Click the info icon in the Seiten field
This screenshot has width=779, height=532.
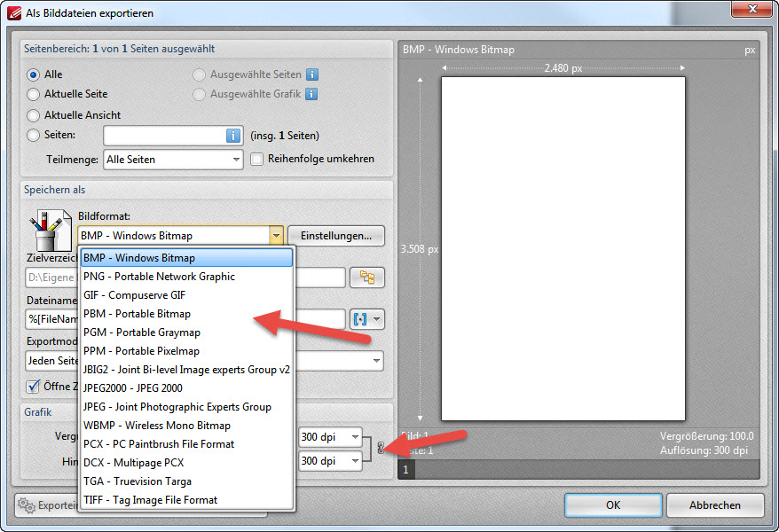click(233, 136)
